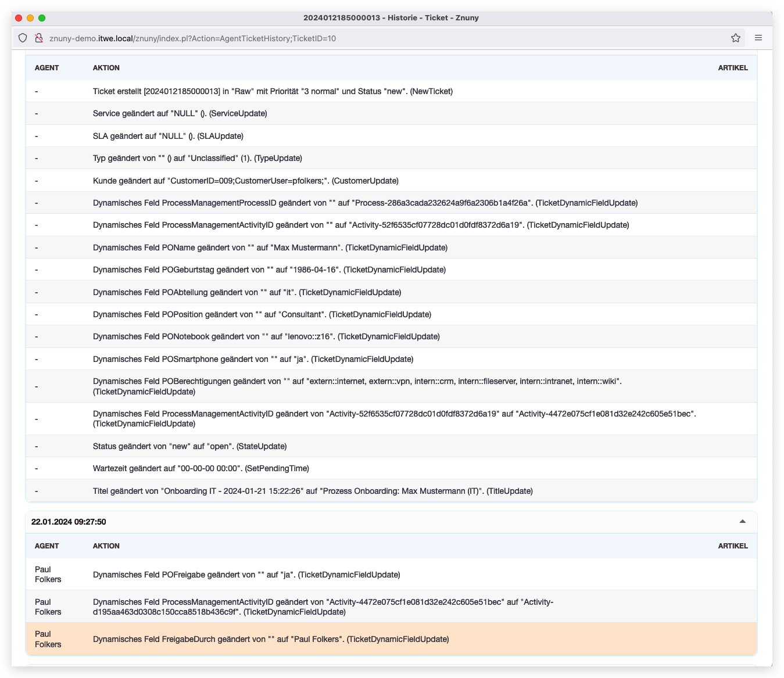
Task: Select the POName 'Max Mustermann' row
Action: pyautogui.click(x=391, y=247)
